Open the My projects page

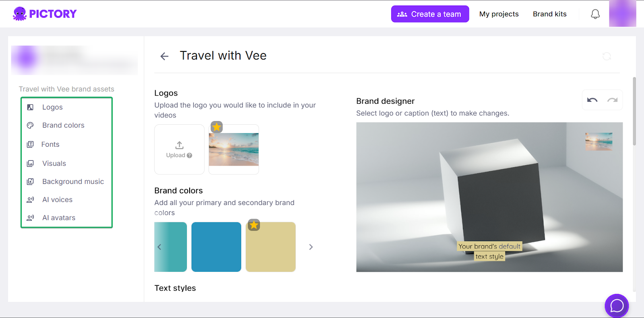coord(499,14)
